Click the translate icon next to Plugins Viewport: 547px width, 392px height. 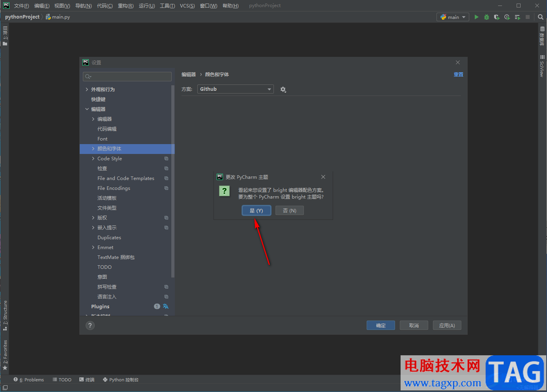click(166, 306)
